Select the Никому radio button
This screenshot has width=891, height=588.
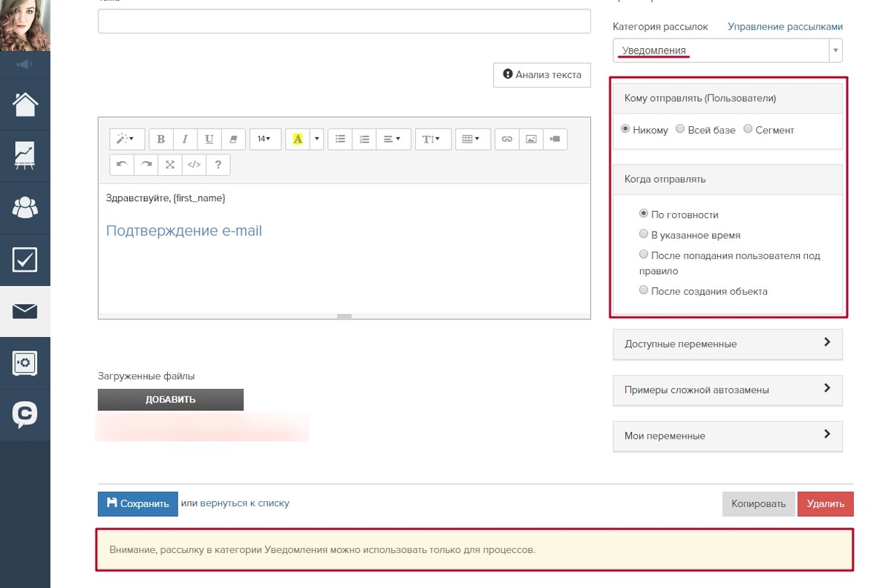(625, 129)
